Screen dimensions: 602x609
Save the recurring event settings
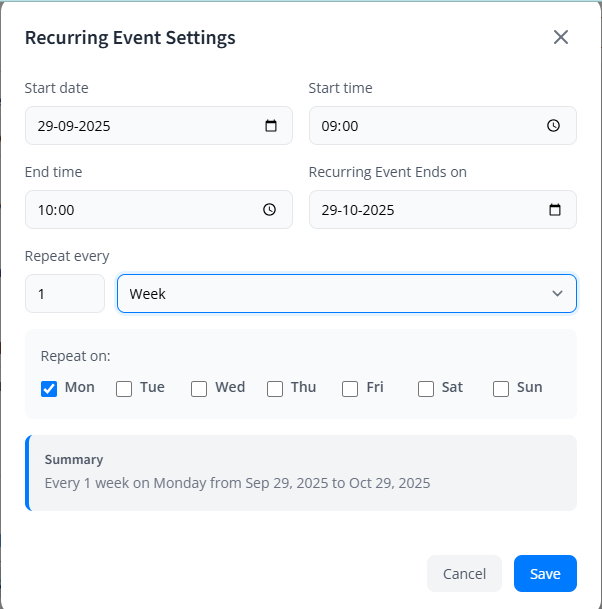(545, 574)
